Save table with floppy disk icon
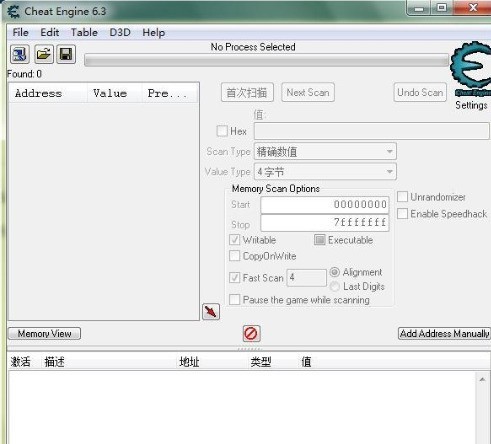Screen dimensions: 491x444 click(66, 54)
